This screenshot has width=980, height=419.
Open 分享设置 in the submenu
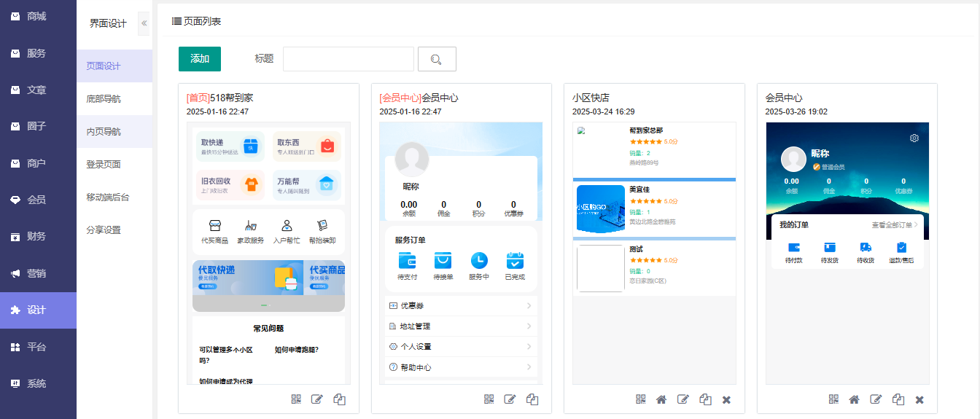(x=104, y=230)
